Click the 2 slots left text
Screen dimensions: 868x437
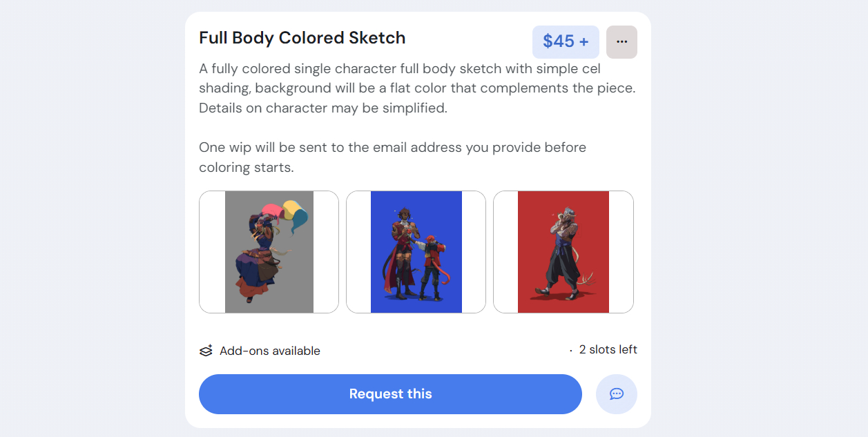pyautogui.click(x=608, y=349)
